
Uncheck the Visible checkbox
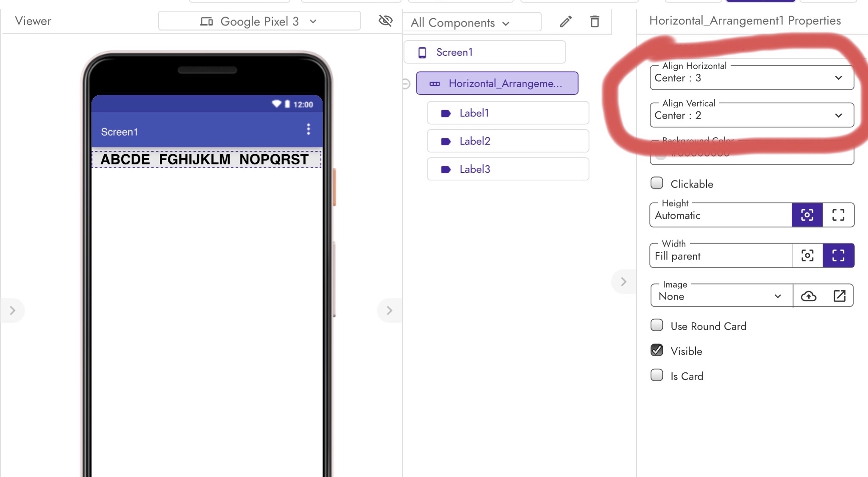[657, 350]
